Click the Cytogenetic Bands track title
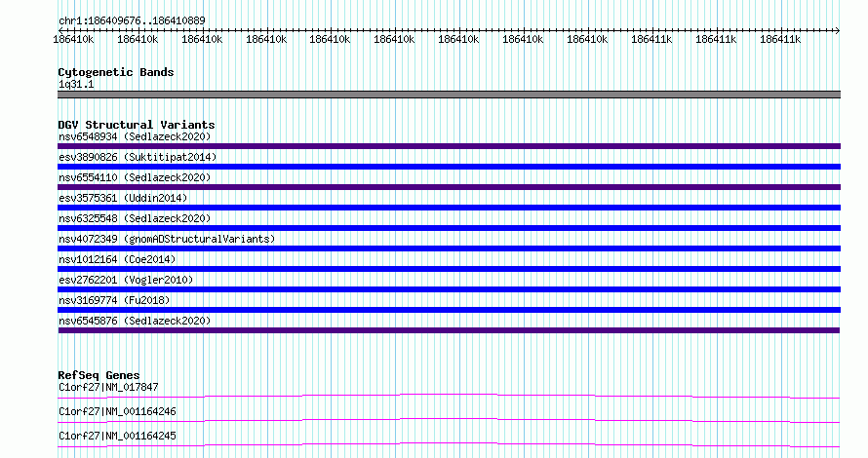The image size is (868, 458). 116,72
